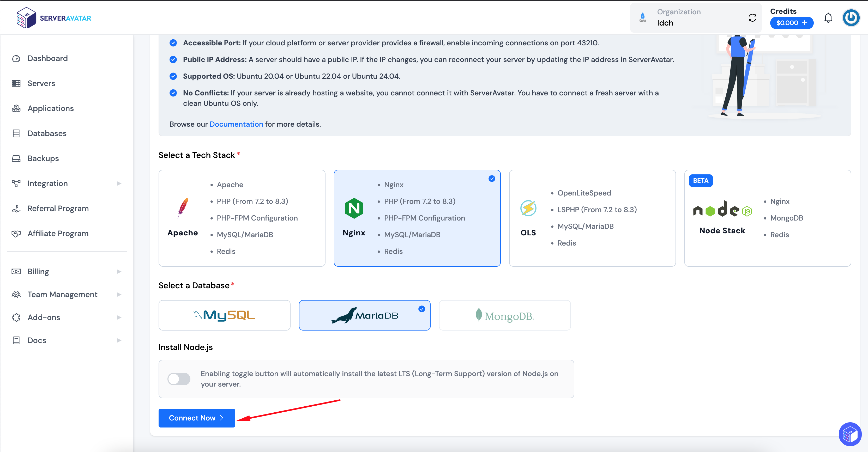Click the Add-ons puzzle icon
Screen dimensions: 868x452
pyautogui.click(x=16, y=317)
